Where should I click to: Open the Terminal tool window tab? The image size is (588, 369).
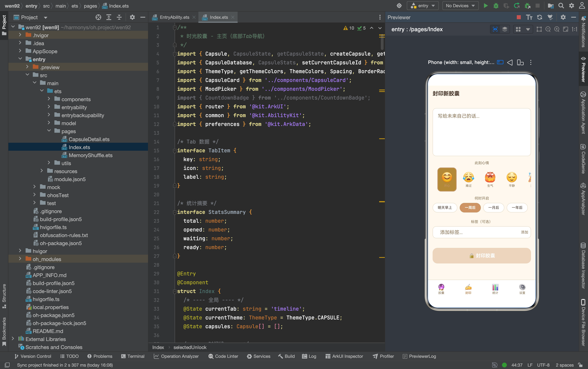(x=133, y=356)
